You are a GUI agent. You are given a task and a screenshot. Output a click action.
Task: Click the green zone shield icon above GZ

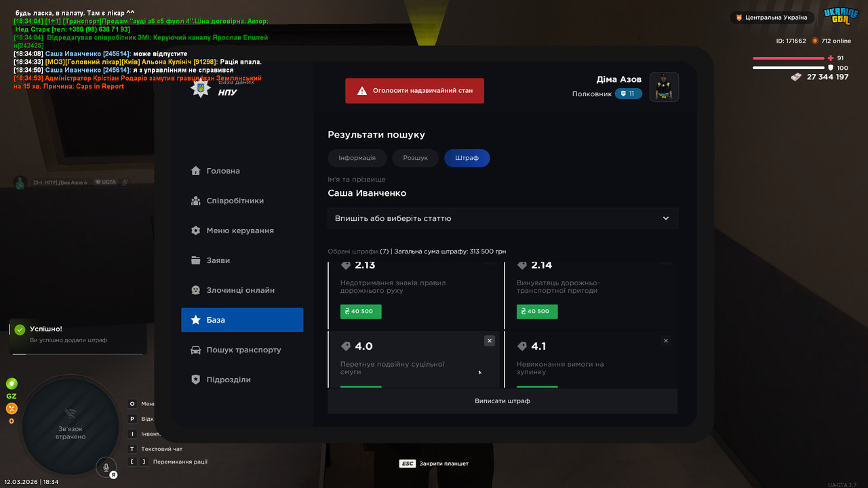pyautogui.click(x=12, y=384)
